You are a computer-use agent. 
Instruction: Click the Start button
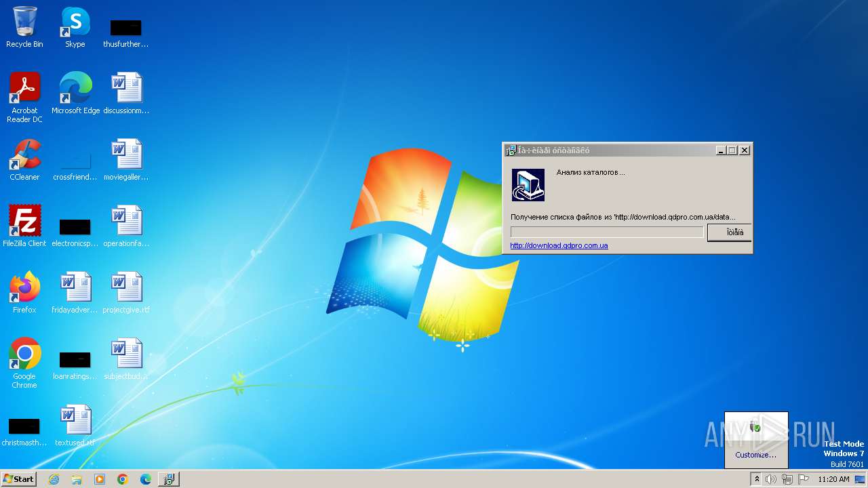19,479
